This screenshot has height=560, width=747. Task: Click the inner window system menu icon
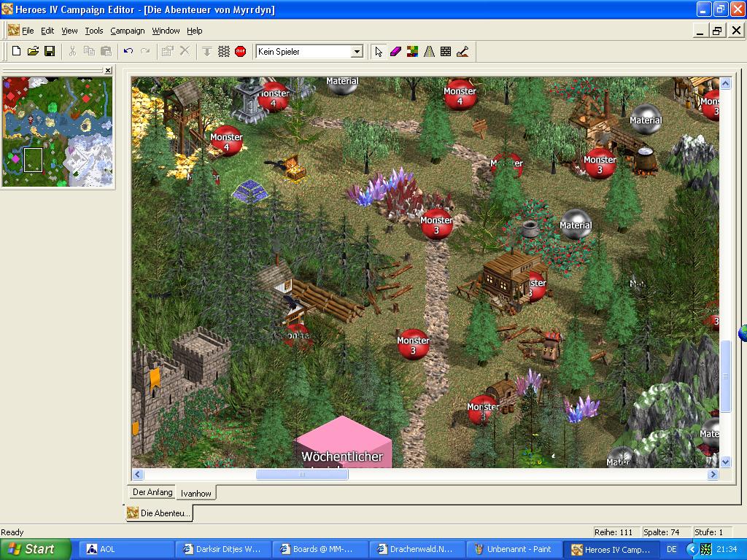13,31
